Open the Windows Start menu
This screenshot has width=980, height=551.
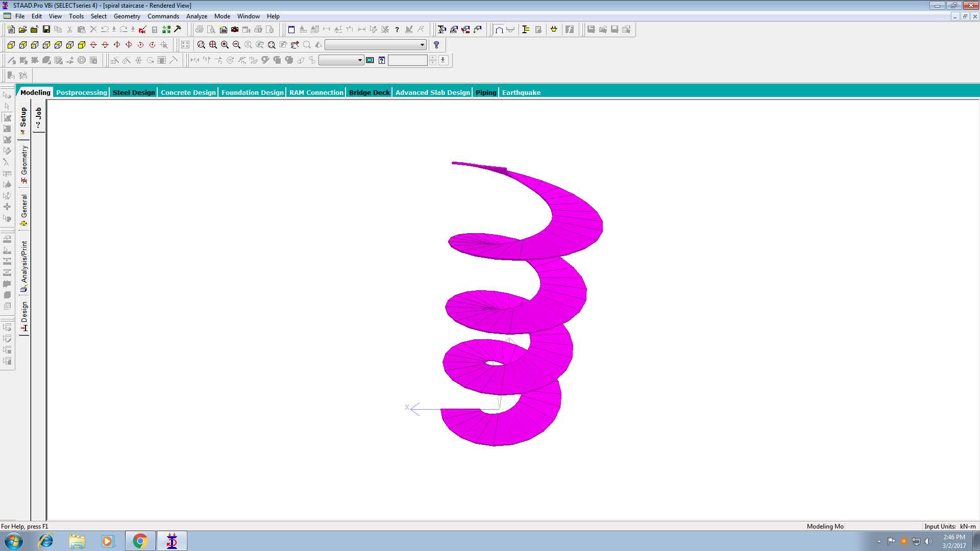[x=14, y=541]
